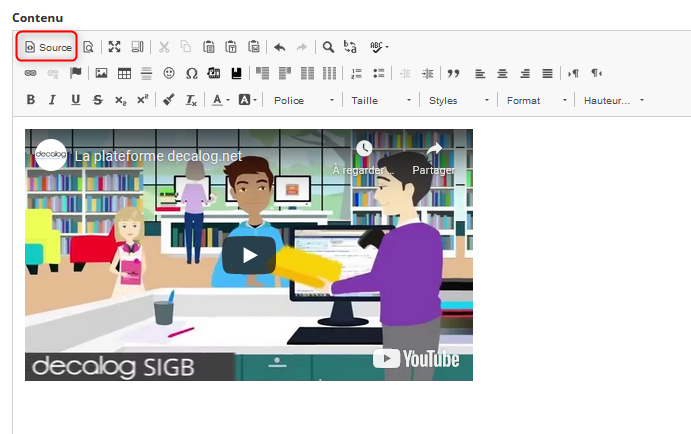This screenshot has width=691, height=434.
Task: Open the Format dropdown
Action: point(536,100)
